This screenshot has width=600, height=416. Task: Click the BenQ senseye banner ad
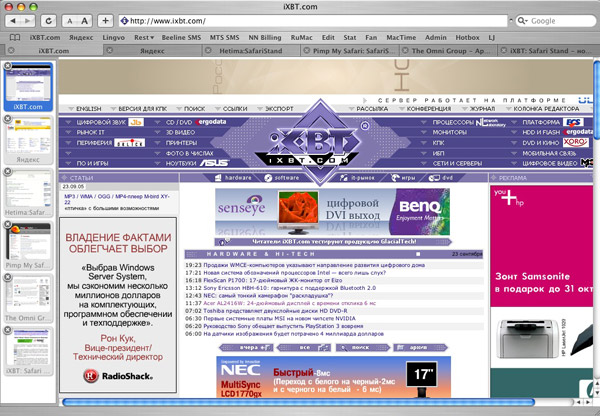click(332, 212)
